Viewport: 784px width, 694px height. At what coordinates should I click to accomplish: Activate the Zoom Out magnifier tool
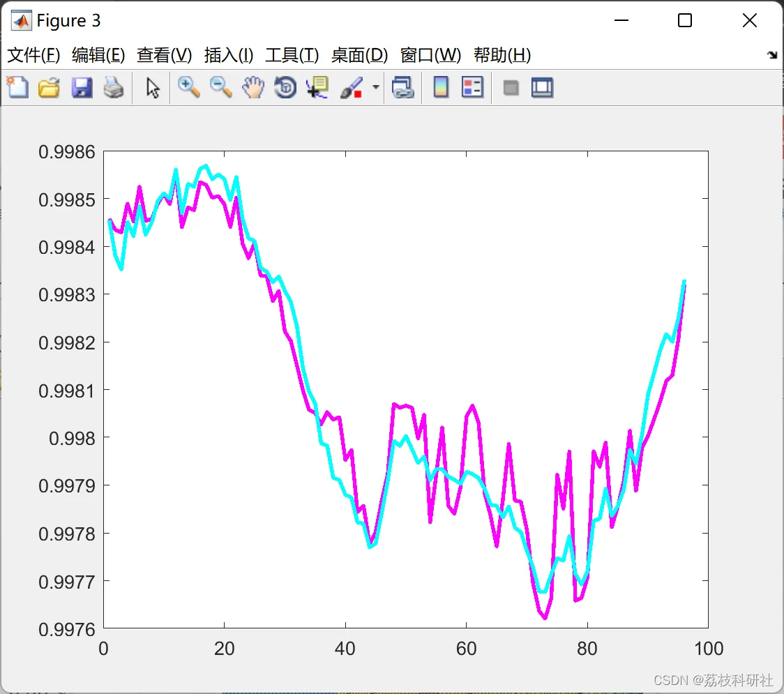pos(220,87)
